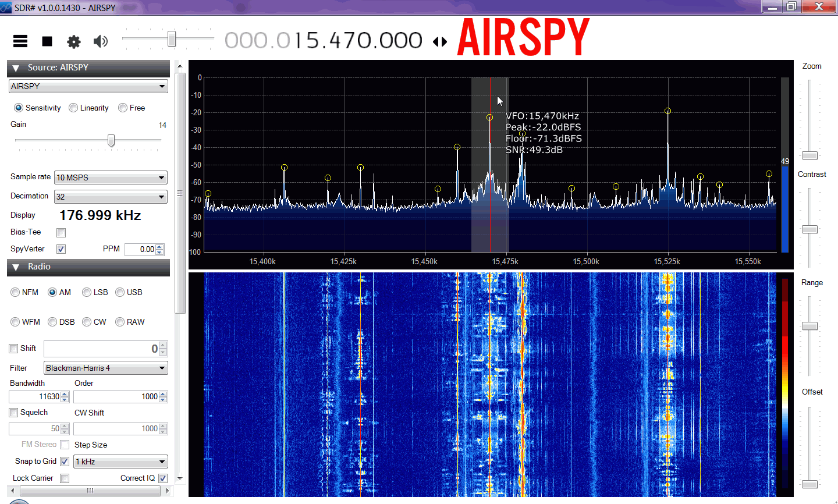Choose the Linearity gain mode
Screen dimensions: 838x504
[74, 108]
